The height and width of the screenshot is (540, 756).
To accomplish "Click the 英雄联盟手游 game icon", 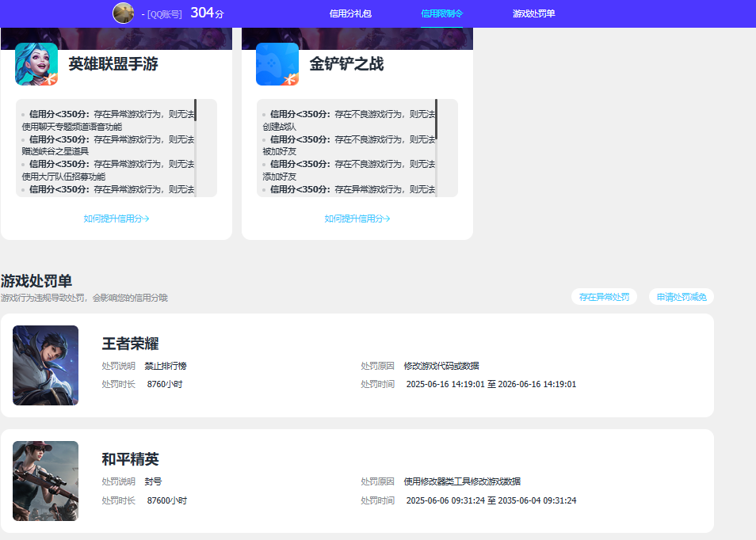I will pyautogui.click(x=36, y=64).
